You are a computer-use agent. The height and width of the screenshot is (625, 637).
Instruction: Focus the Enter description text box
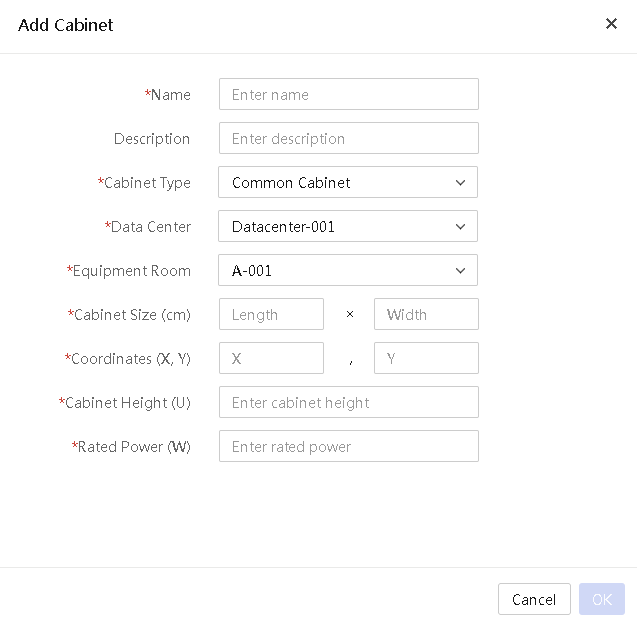[349, 138]
